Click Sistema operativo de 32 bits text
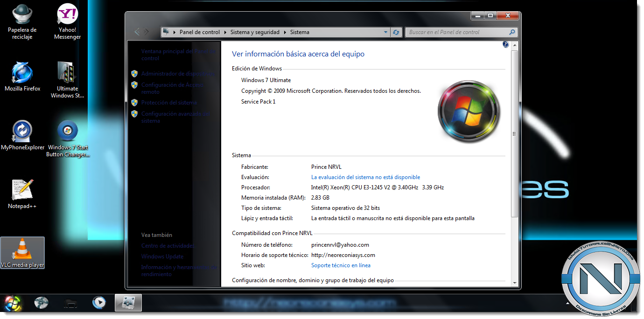Screen dimensions: 644x319 (345, 208)
